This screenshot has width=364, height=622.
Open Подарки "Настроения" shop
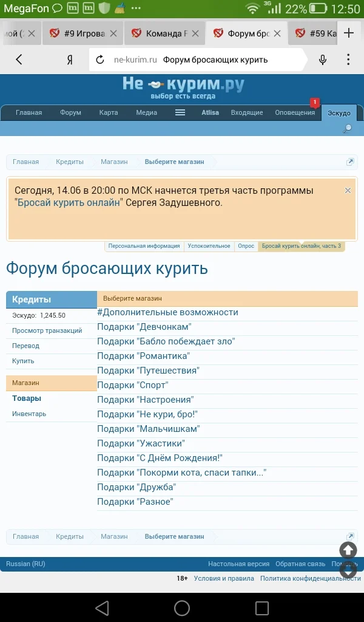146,400
